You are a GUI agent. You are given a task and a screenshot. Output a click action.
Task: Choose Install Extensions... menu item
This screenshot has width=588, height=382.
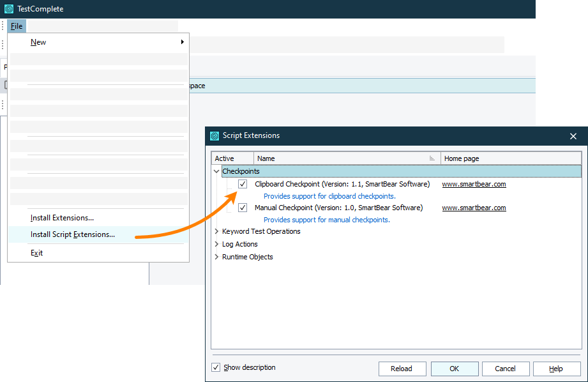coord(98,218)
